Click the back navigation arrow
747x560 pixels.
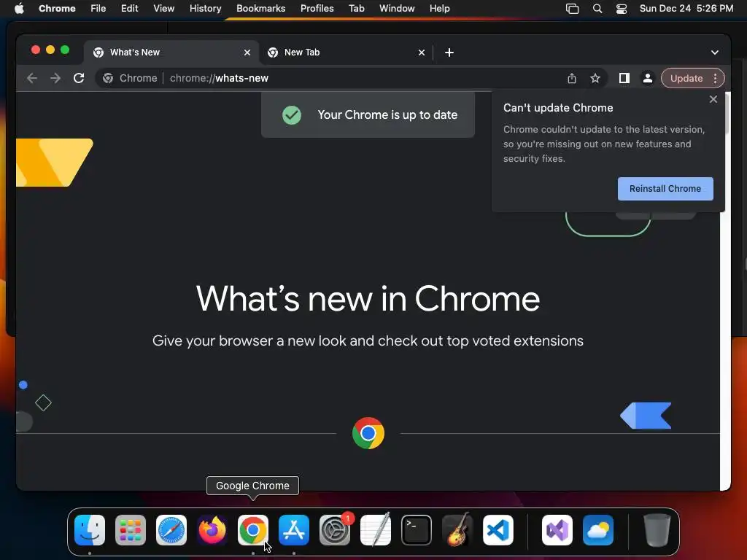tap(32, 78)
